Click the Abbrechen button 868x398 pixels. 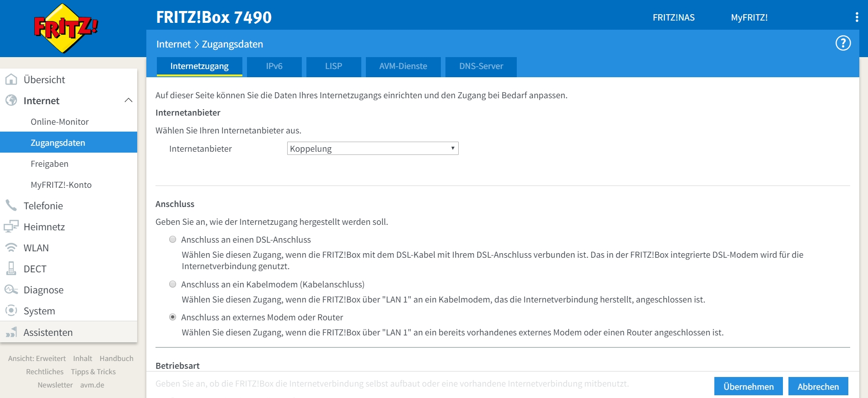(818, 386)
